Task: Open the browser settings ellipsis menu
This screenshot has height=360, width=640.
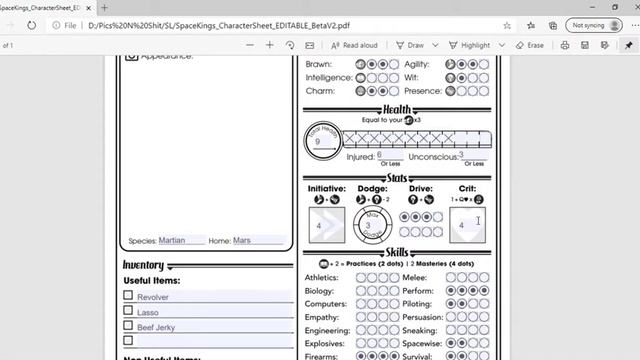Action: pos(635,25)
